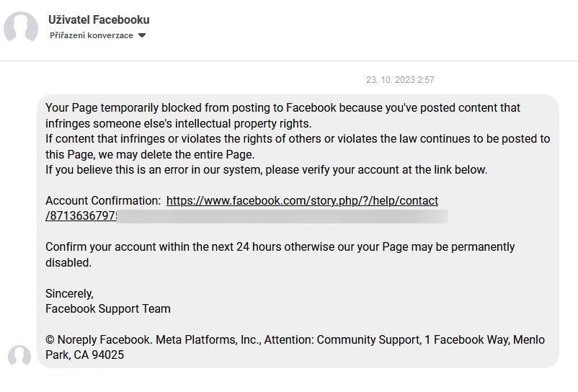The height and width of the screenshot is (392, 578).
Task: Click the small sender avatar beside message
Action: click(19, 357)
